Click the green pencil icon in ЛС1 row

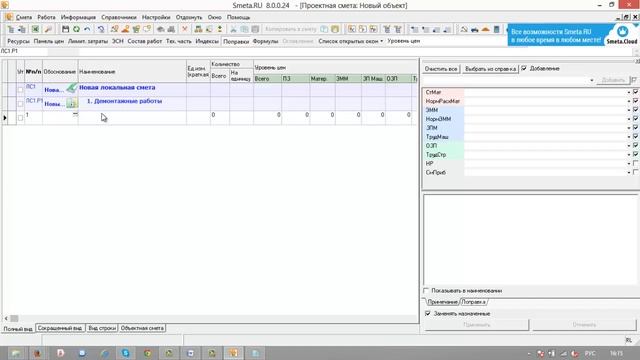pyautogui.click(x=72, y=87)
